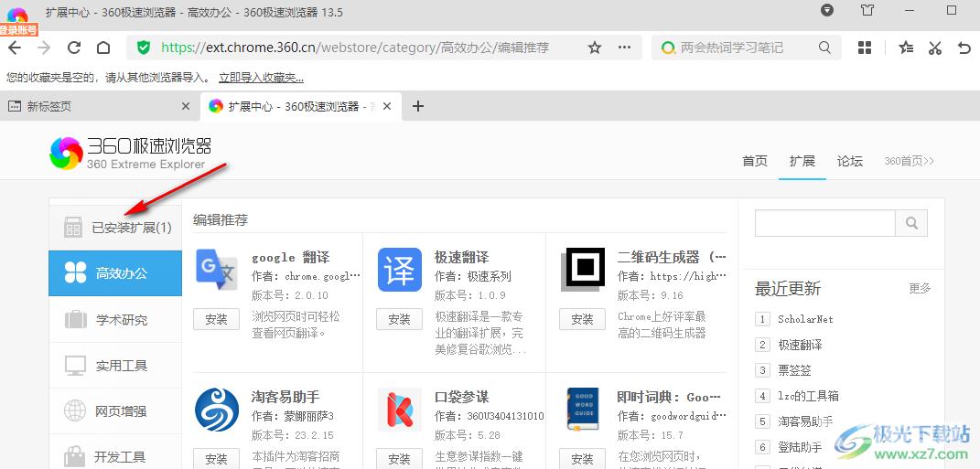The image size is (980, 469).
Task: Click the google 翻译 extension icon
Action: click(216, 270)
